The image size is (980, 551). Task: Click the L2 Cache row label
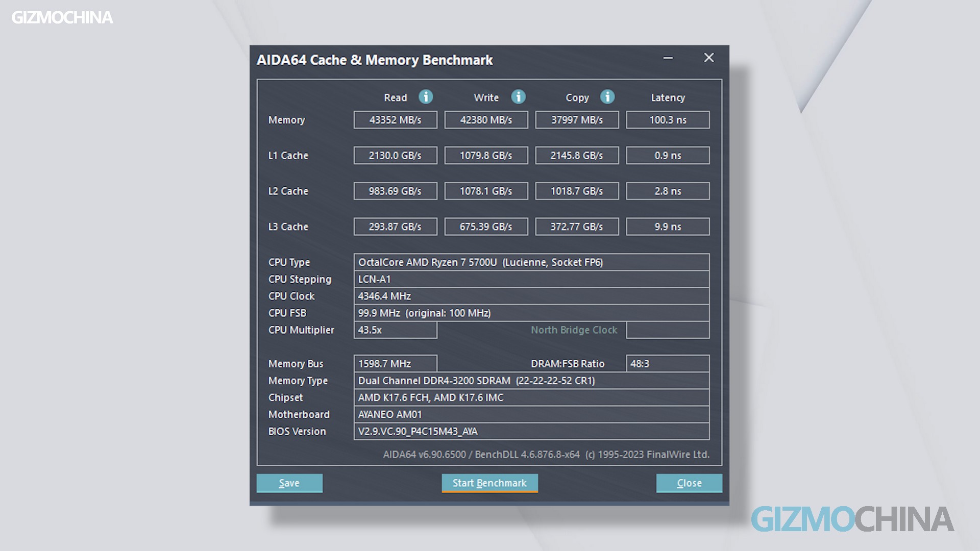point(288,191)
